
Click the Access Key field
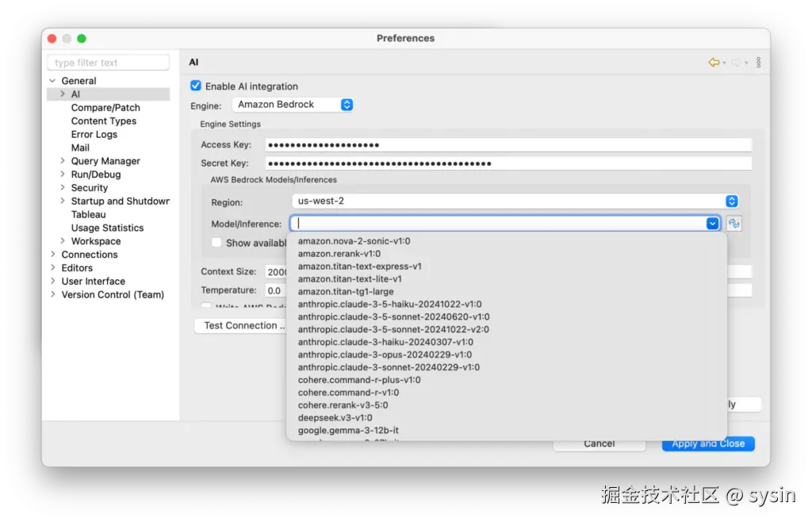tap(508, 145)
